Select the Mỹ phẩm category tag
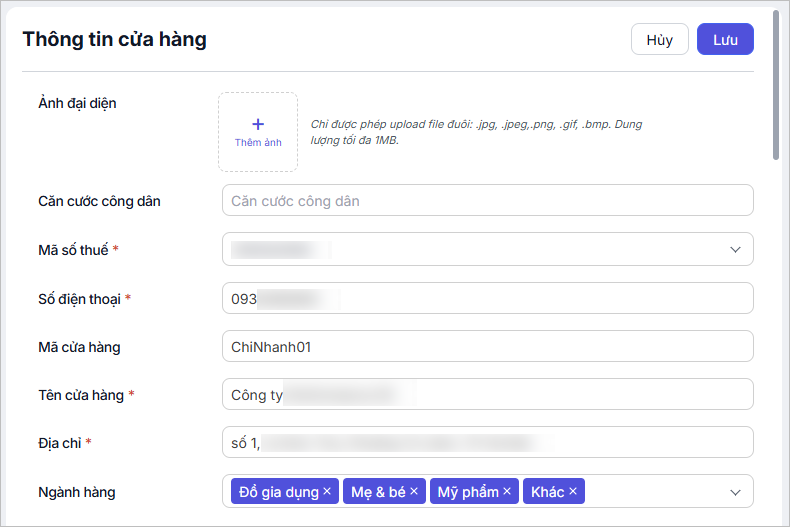790x527 pixels. pos(467,491)
